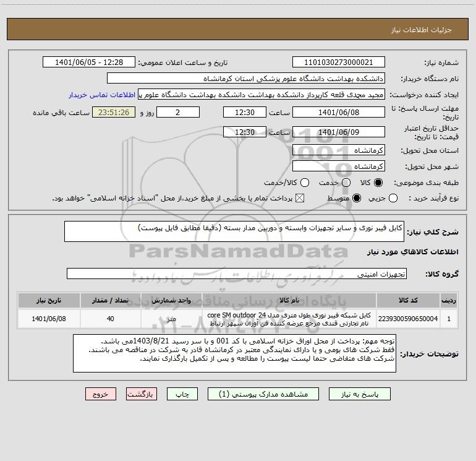476x461 pixels.
Task: Click the کد کالا column header
Action: (408, 300)
